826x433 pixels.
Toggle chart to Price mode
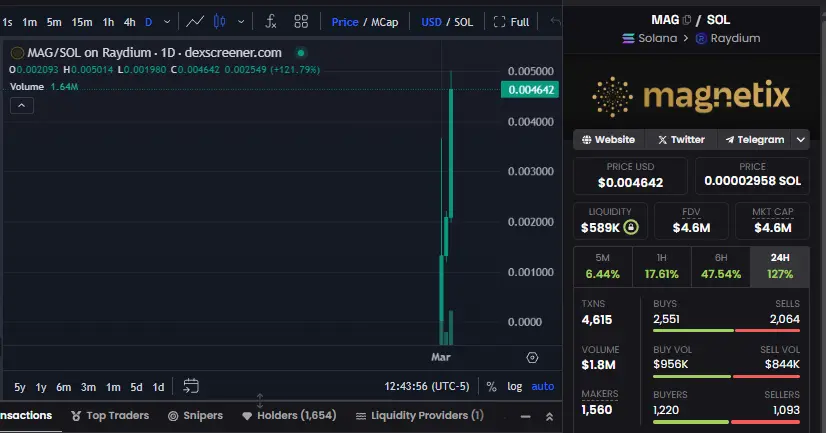pos(345,22)
